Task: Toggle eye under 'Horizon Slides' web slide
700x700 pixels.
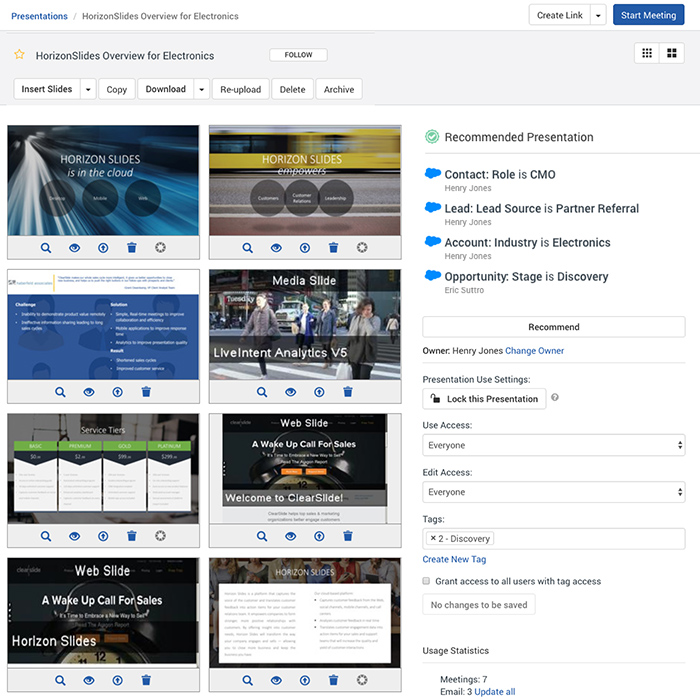Action: click(x=89, y=680)
